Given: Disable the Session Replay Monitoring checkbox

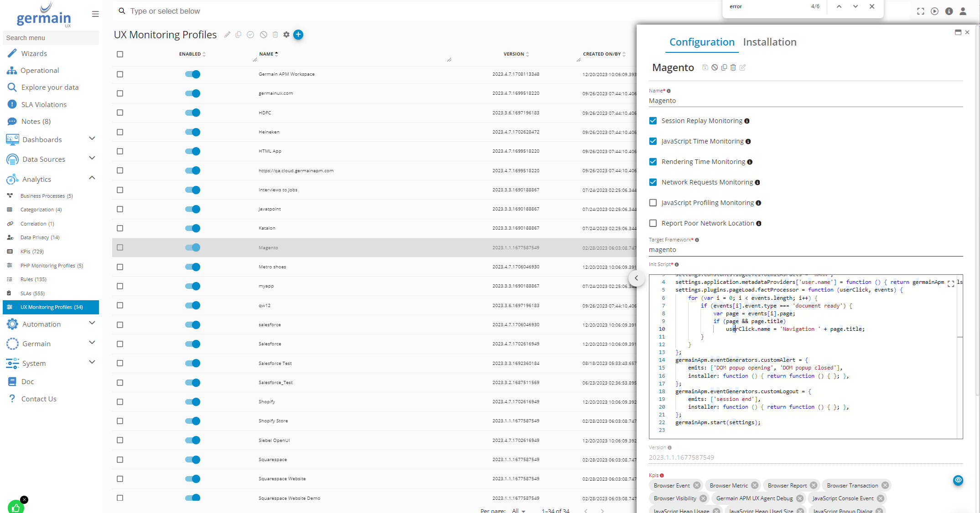Looking at the screenshot, I should 653,120.
